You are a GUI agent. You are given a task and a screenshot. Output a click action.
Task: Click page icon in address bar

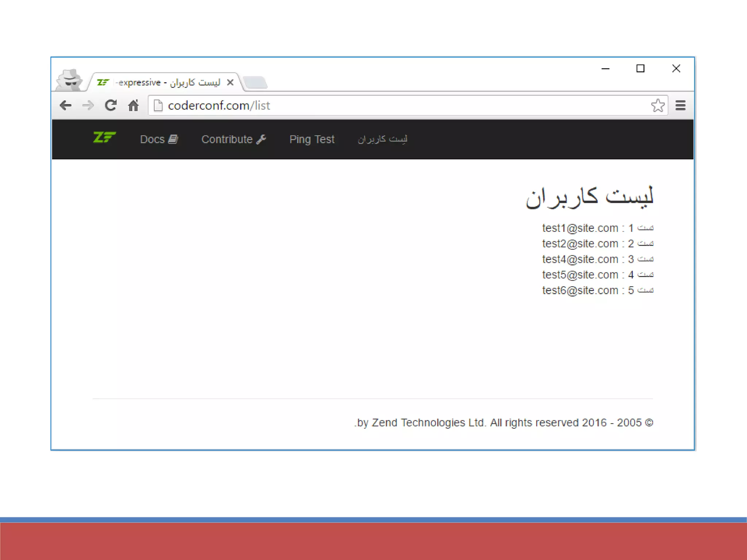(158, 106)
